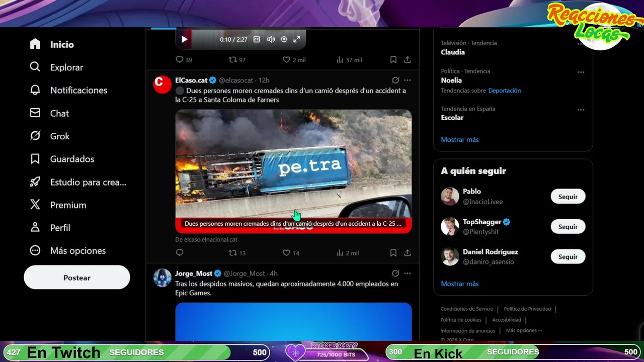This screenshot has width=644, height=362.
Task: Open the Deportación trend link
Action: point(505,90)
